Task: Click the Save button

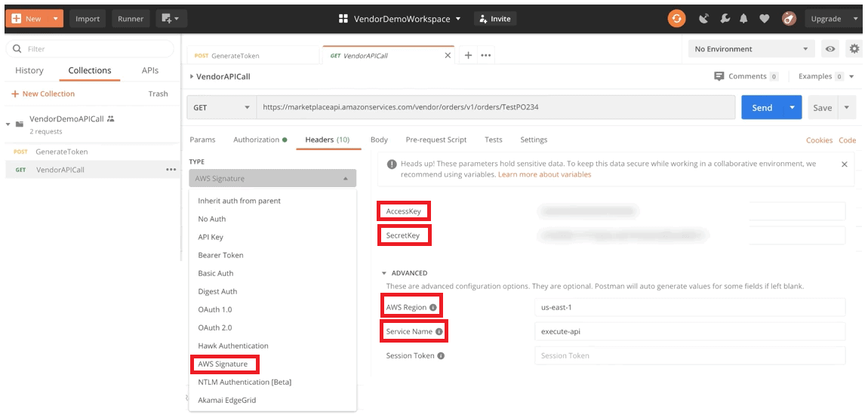Action: [x=823, y=107]
